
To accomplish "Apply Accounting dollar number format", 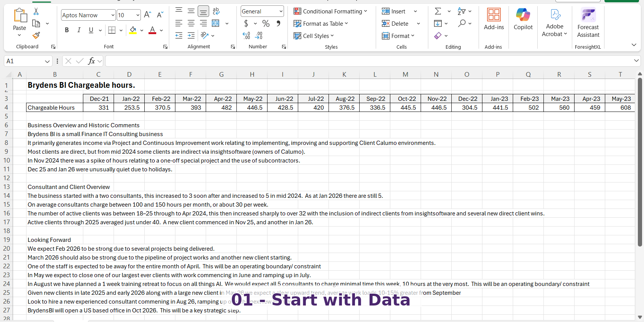I will point(246,23).
